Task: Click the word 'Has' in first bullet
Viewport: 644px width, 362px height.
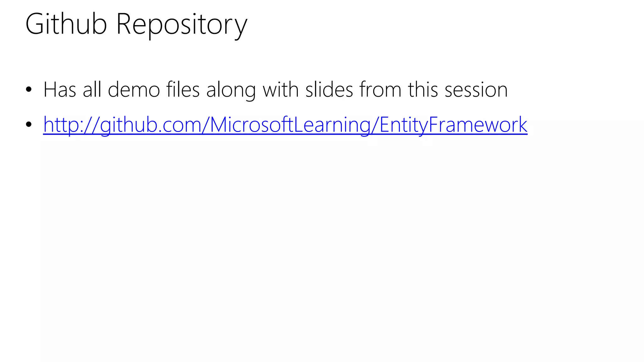Action: 60,90
